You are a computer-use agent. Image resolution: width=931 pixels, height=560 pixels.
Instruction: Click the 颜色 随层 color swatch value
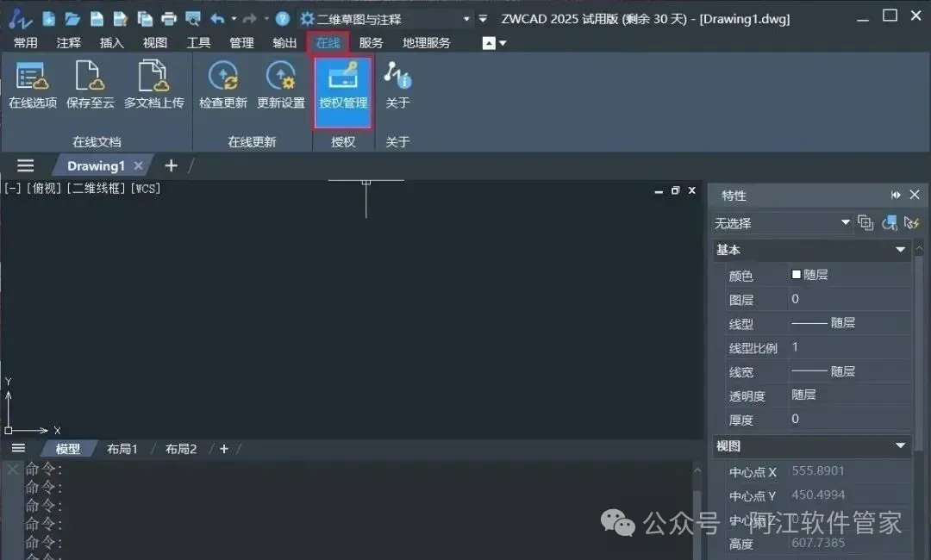coord(850,275)
